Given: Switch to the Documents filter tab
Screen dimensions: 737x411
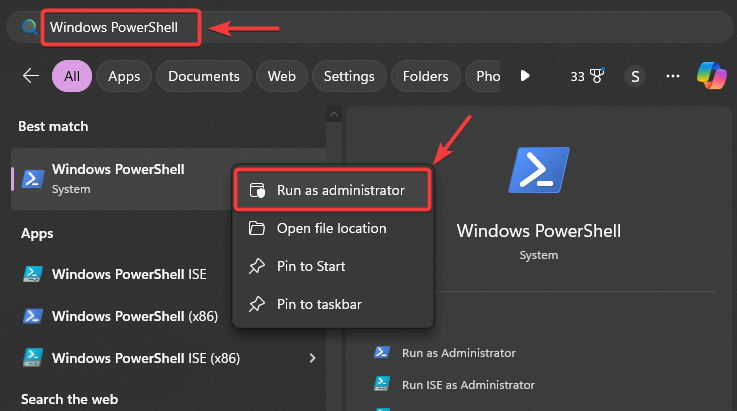Looking at the screenshot, I should [x=204, y=76].
